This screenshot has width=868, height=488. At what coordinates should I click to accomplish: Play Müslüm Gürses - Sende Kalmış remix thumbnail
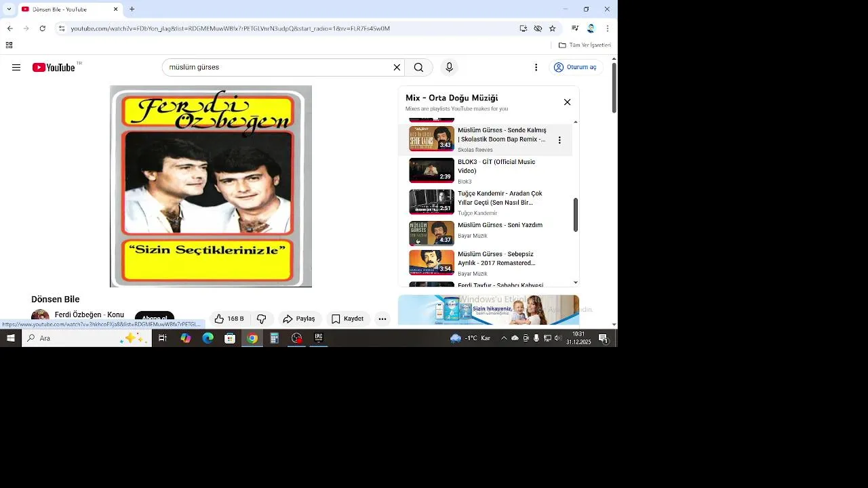pyautogui.click(x=431, y=138)
